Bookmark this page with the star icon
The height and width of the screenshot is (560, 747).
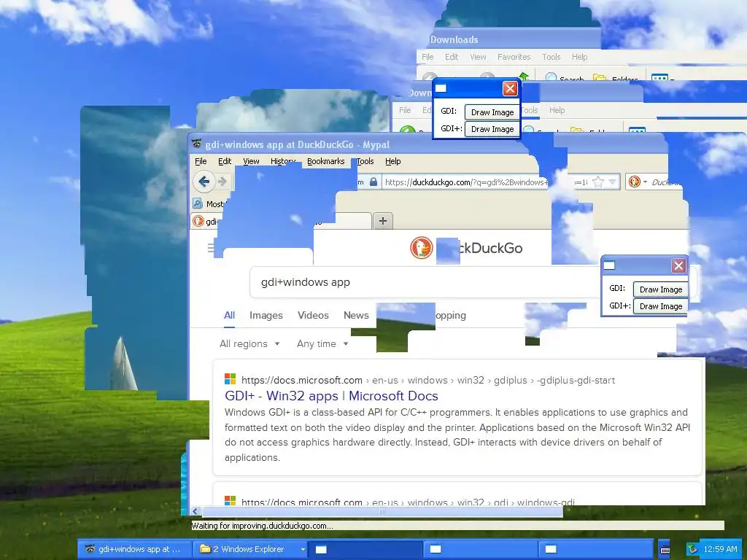pos(598,182)
